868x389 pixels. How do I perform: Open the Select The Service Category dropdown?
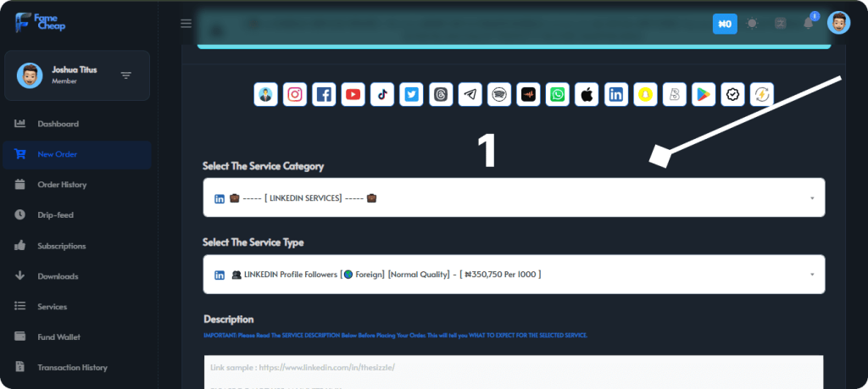pyautogui.click(x=514, y=197)
